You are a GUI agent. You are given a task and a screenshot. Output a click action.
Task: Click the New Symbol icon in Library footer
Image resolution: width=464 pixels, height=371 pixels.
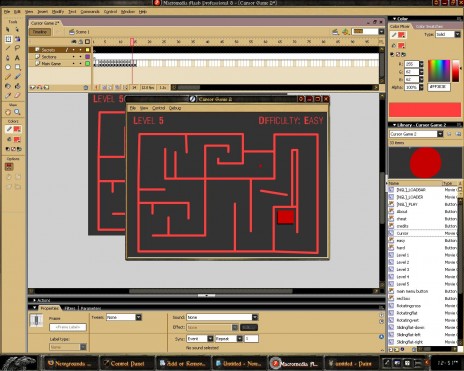coord(391,349)
